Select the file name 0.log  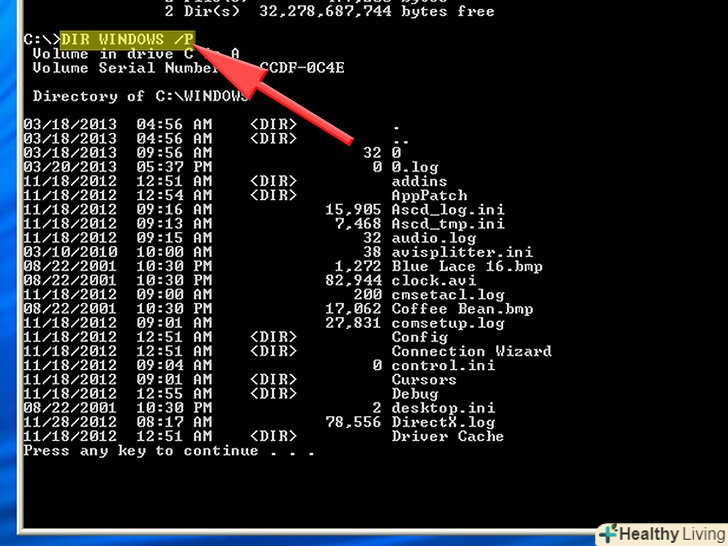(415, 167)
